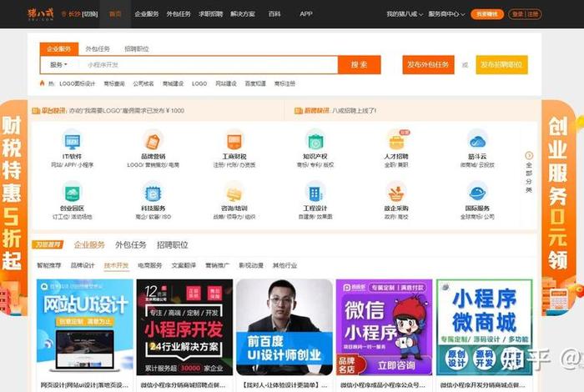The image size is (584, 392).
Task: Open the 筋斗云 cloud icon
Action: [x=477, y=141]
